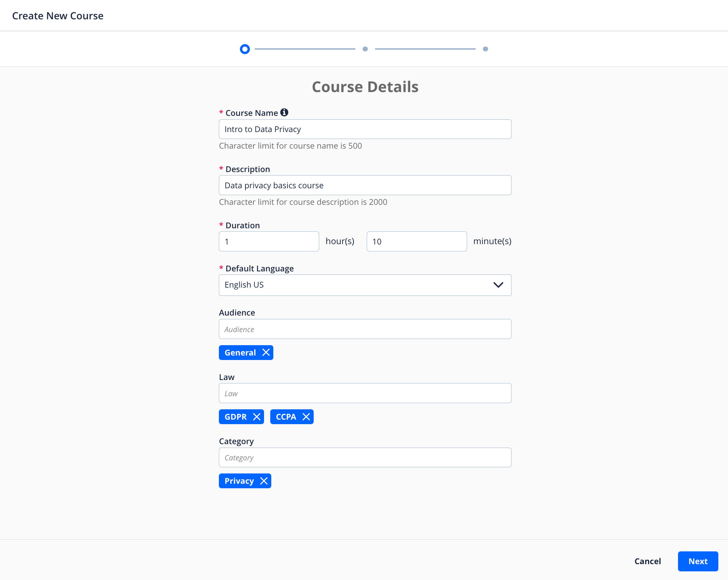Expand the Default Language dropdown arrow
This screenshot has height=580, width=728.
[498, 285]
